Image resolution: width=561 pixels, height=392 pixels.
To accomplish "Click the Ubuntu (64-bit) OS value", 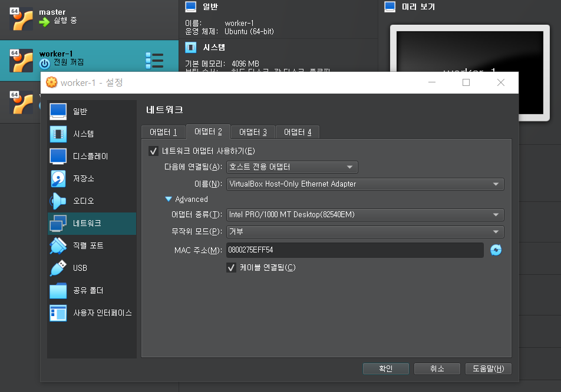I will pyautogui.click(x=249, y=31).
